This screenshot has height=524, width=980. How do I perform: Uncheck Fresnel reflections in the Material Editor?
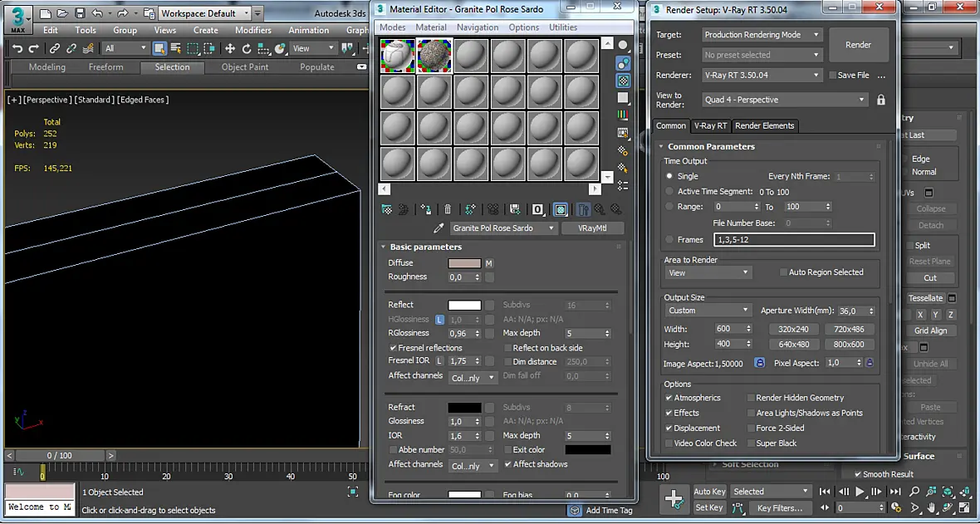pos(393,348)
